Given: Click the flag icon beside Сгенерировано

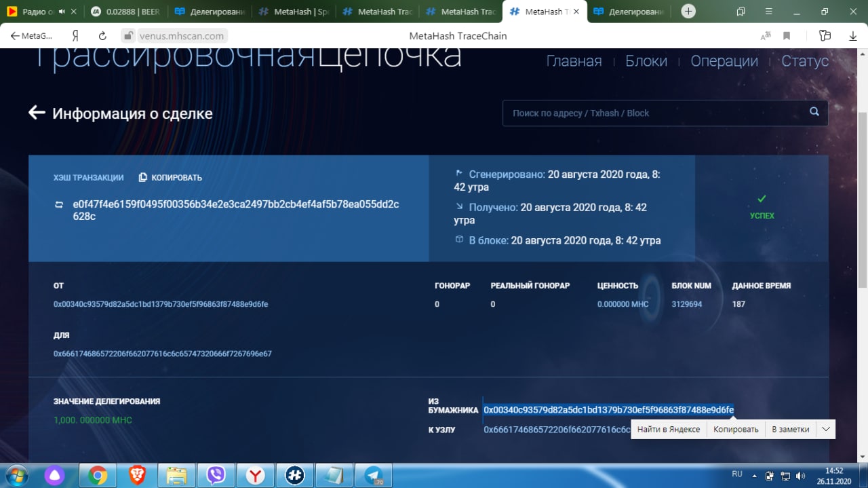Looking at the screenshot, I should click(x=459, y=174).
